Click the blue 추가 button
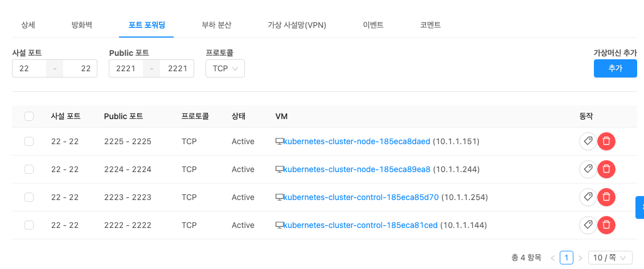This screenshot has width=644, height=269. pos(615,68)
